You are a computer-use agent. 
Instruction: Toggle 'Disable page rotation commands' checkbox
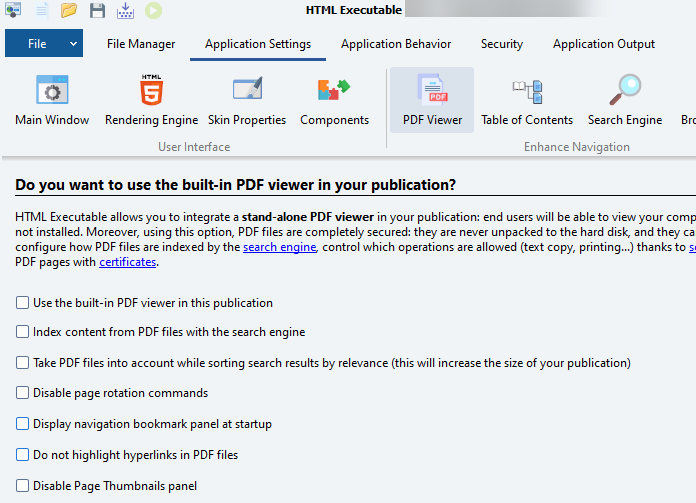23,393
